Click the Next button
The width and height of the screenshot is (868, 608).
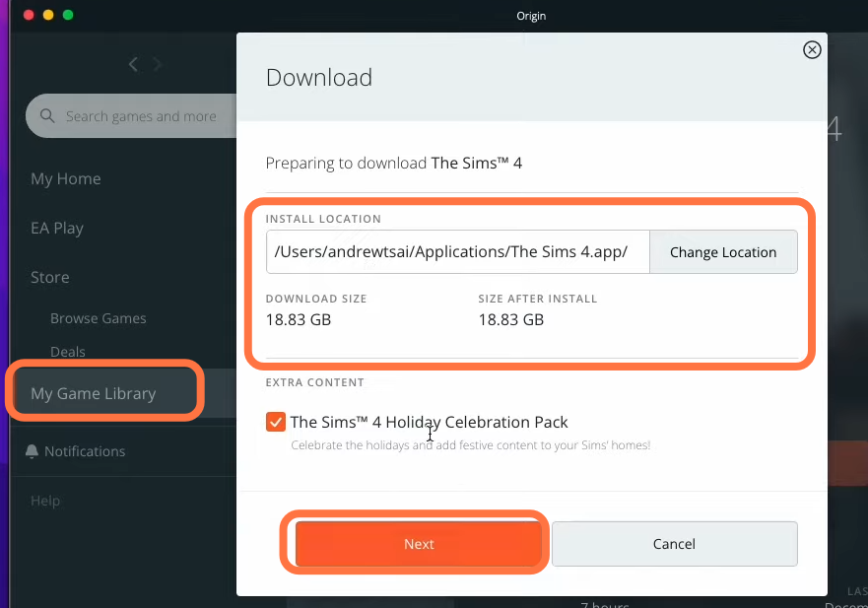(419, 544)
